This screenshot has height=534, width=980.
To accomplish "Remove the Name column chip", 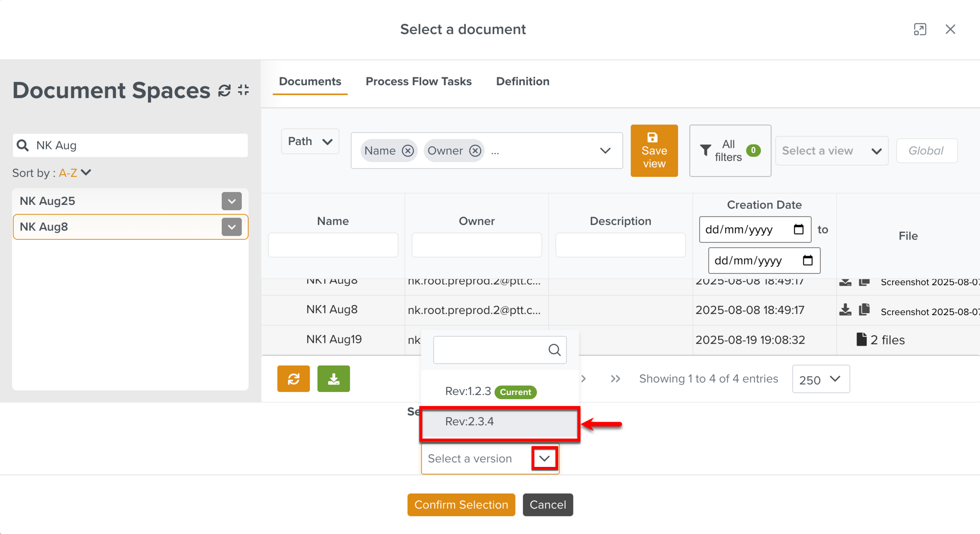I will pyautogui.click(x=408, y=151).
